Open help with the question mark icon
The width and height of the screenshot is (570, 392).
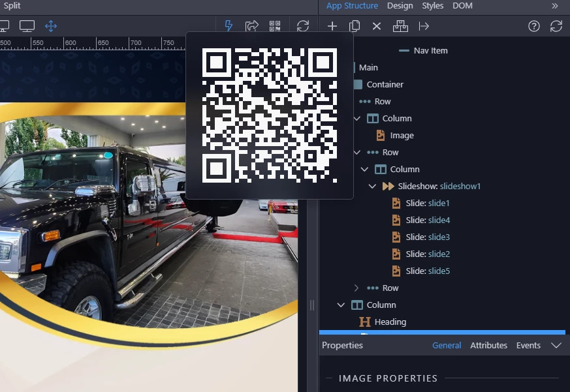click(533, 26)
